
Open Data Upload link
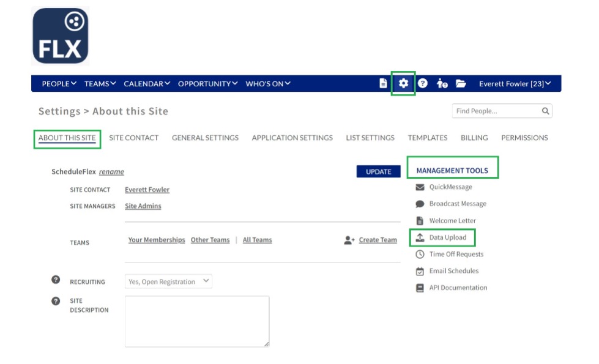point(448,237)
